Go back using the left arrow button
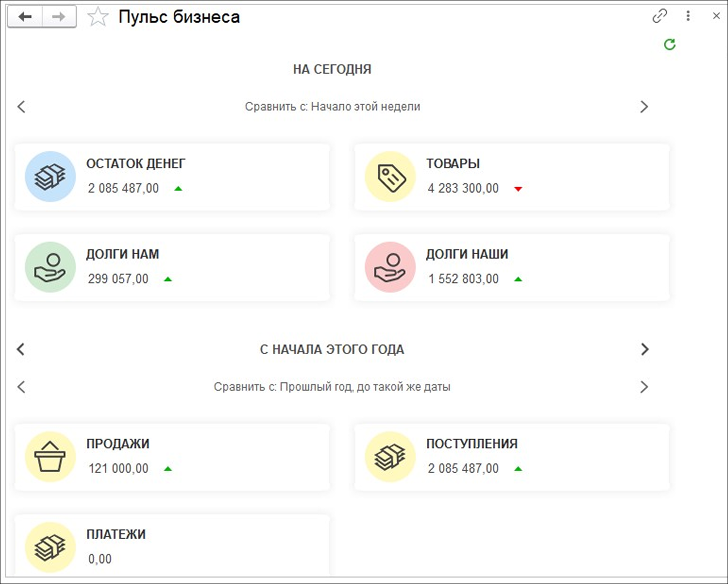The image size is (728, 584). (25, 17)
